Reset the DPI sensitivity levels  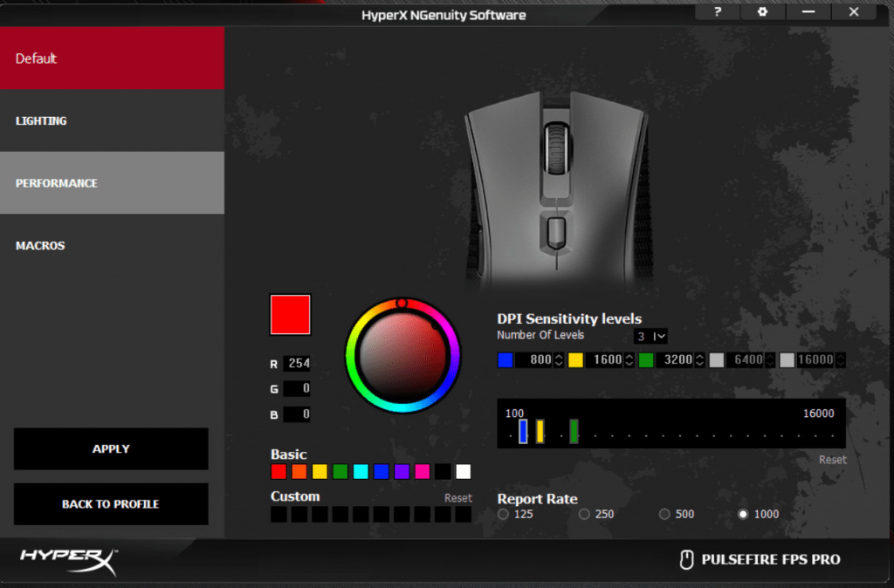pos(832,460)
